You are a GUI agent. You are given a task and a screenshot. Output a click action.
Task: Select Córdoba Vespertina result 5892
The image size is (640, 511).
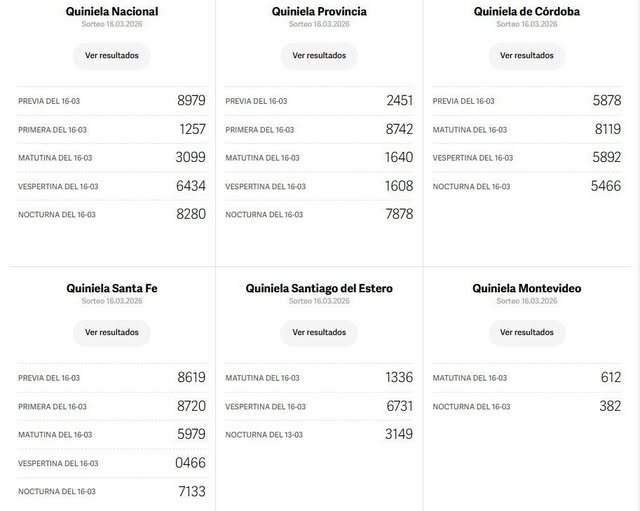[x=606, y=158]
